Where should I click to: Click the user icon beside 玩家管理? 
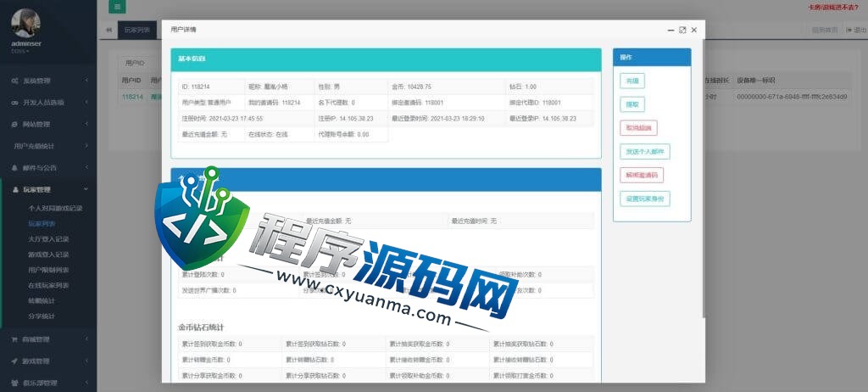point(14,189)
